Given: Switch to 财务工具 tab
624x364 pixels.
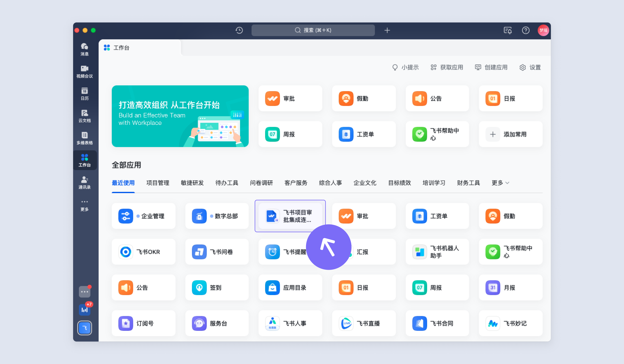Looking at the screenshot, I should tap(468, 183).
